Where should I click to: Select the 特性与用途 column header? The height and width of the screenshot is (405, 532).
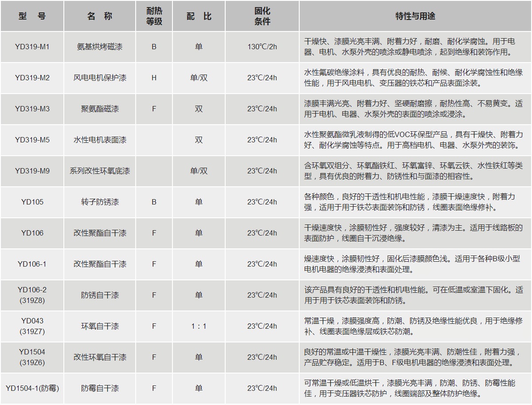pos(415,16)
